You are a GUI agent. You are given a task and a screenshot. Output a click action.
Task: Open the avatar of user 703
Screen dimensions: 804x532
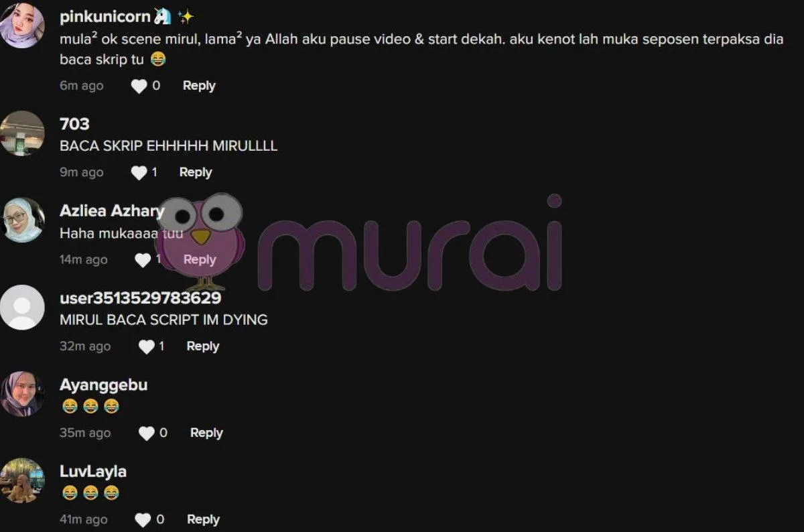coord(22,133)
